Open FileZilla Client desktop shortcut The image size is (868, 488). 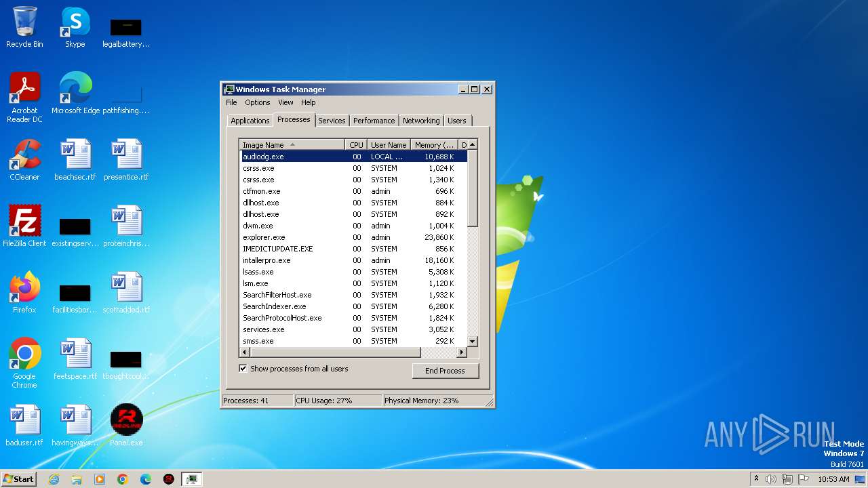24,226
